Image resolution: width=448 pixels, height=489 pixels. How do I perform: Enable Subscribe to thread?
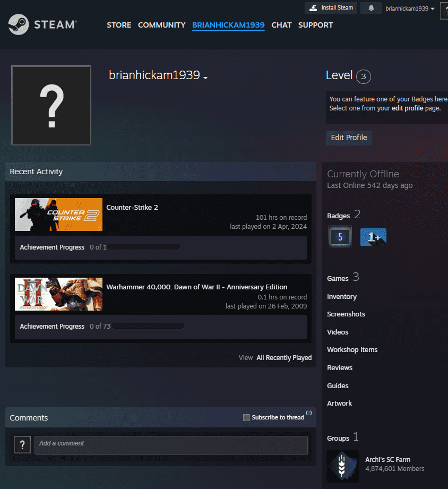(246, 417)
